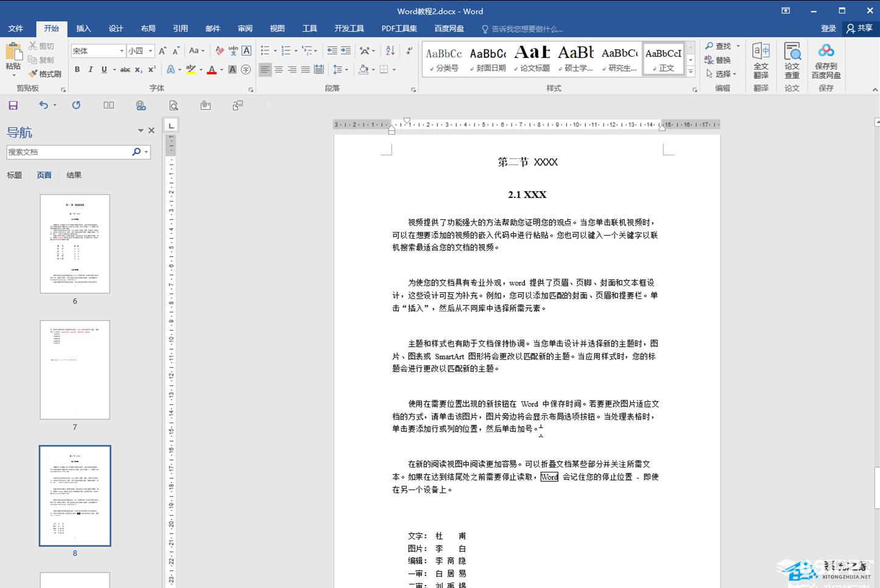The width and height of the screenshot is (880, 588).
Task: Expand the styles gallery more arrow
Action: 691,72
